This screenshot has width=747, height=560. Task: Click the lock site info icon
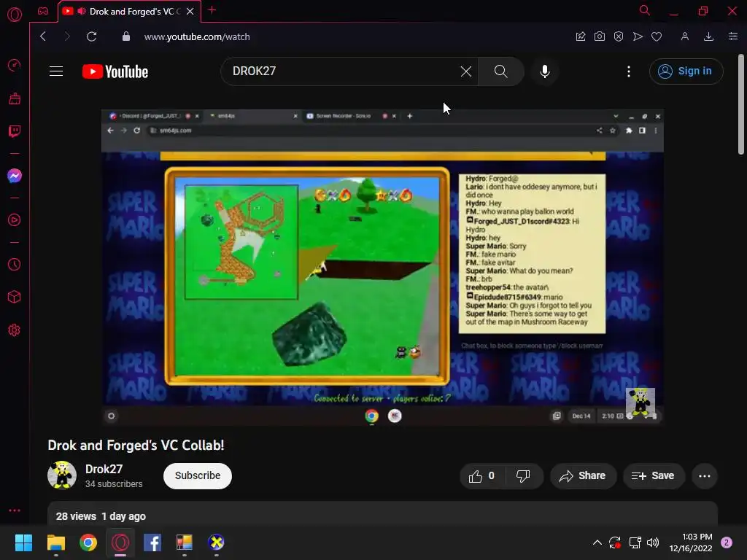[x=125, y=36]
